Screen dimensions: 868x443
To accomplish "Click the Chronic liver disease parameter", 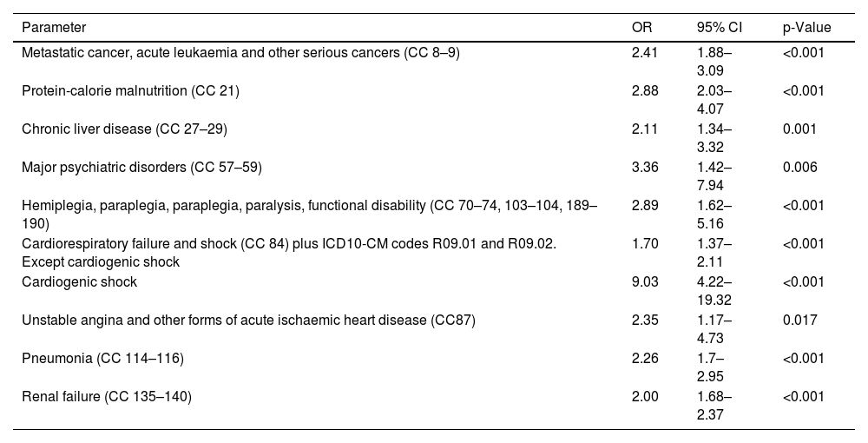I will [x=125, y=129].
